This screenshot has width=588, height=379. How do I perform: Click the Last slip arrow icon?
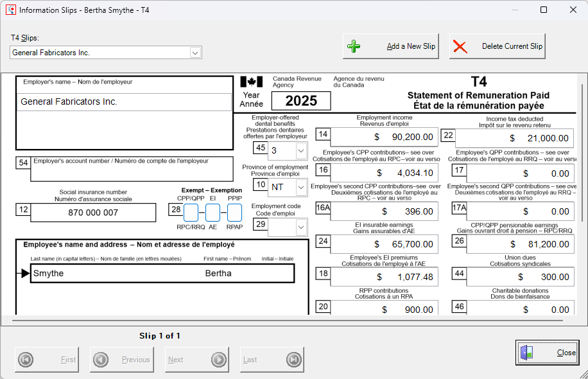pyautogui.click(x=293, y=360)
